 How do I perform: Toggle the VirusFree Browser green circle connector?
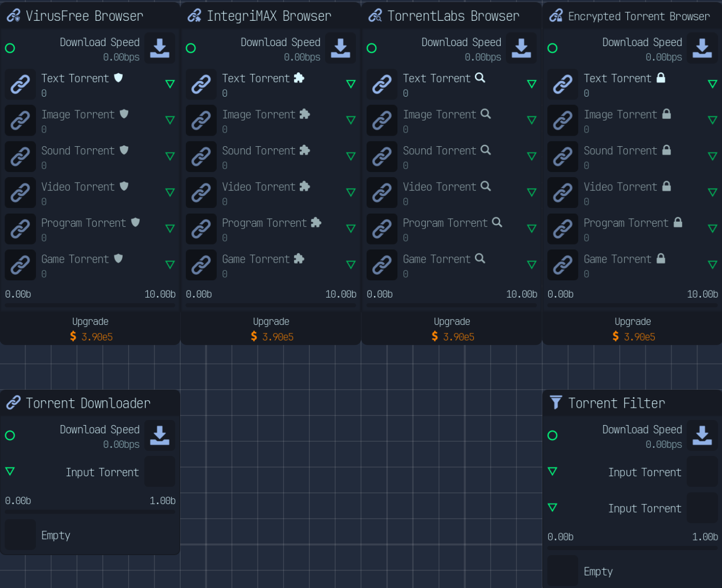coord(10,48)
